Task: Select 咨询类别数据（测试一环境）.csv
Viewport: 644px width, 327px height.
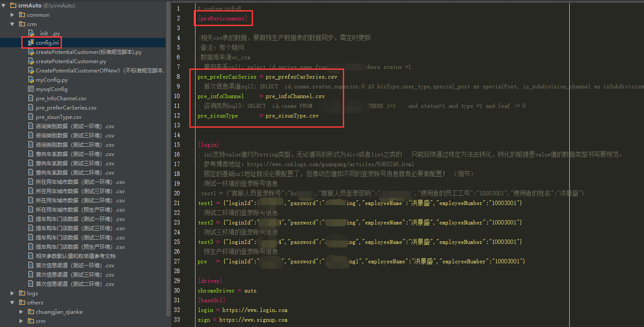Action: tap(75, 126)
